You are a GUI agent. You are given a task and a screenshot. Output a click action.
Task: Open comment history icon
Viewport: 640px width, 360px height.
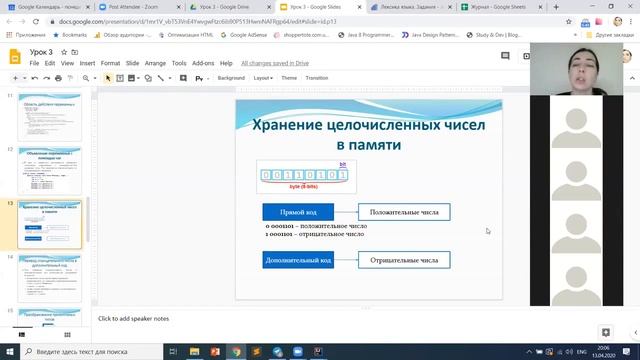coord(505,56)
